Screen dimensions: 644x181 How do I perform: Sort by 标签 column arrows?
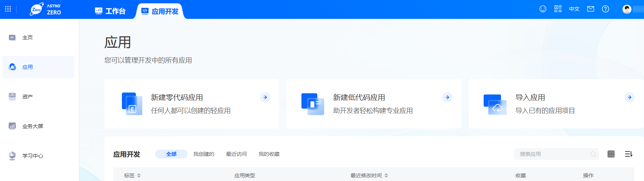139,175
